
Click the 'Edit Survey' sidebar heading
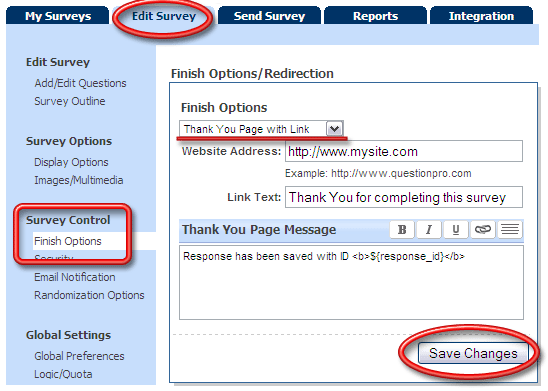(x=58, y=62)
